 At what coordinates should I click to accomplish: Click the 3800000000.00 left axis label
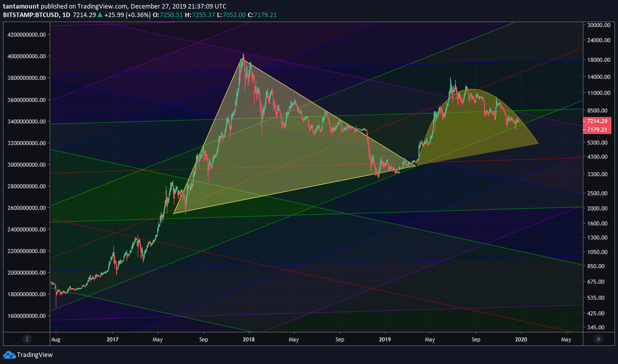click(x=28, y=77)
